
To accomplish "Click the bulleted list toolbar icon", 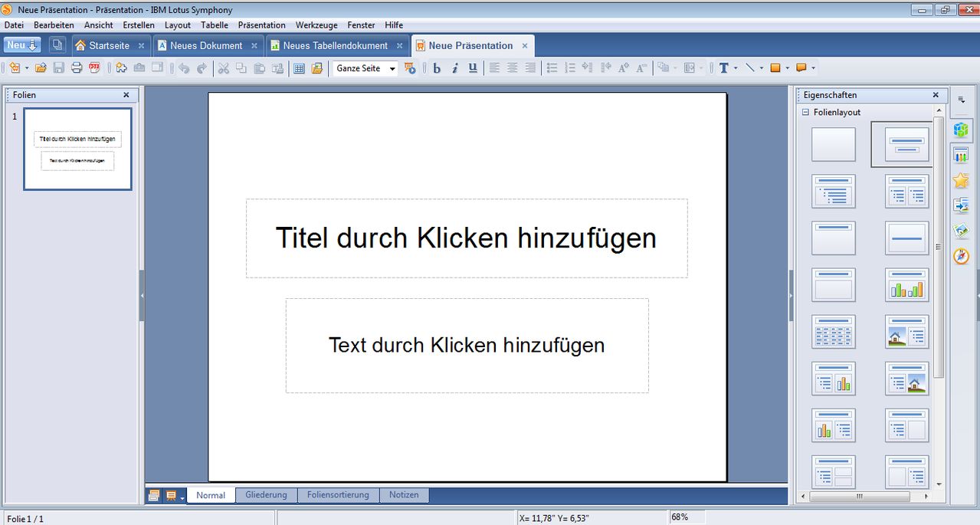I will 552,68.
